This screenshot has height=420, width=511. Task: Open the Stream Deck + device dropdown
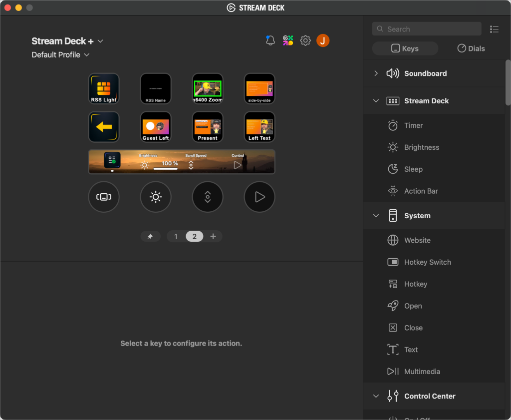tap(67, 41)
